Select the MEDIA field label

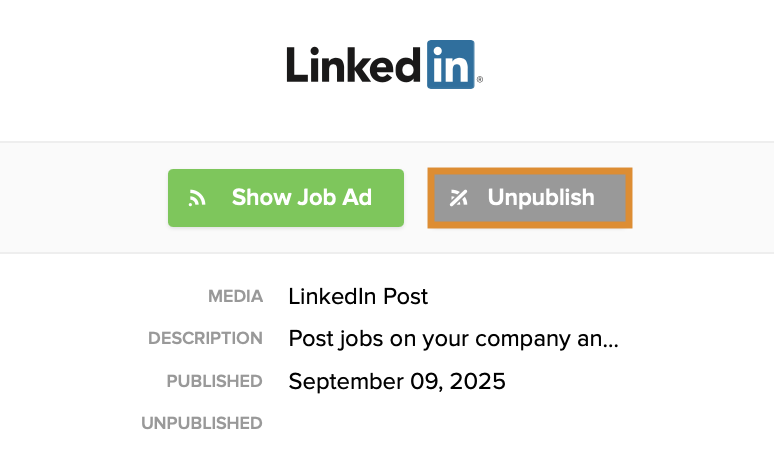pos(235,297)
